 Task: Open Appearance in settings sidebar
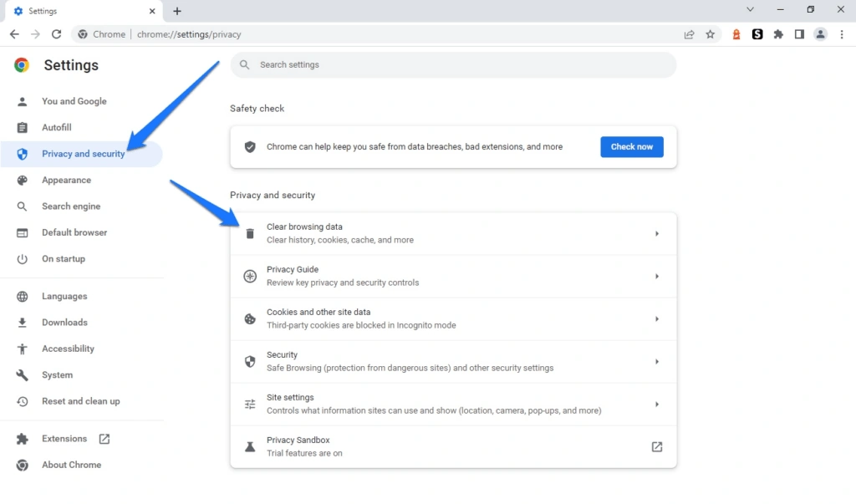(66, 180)
